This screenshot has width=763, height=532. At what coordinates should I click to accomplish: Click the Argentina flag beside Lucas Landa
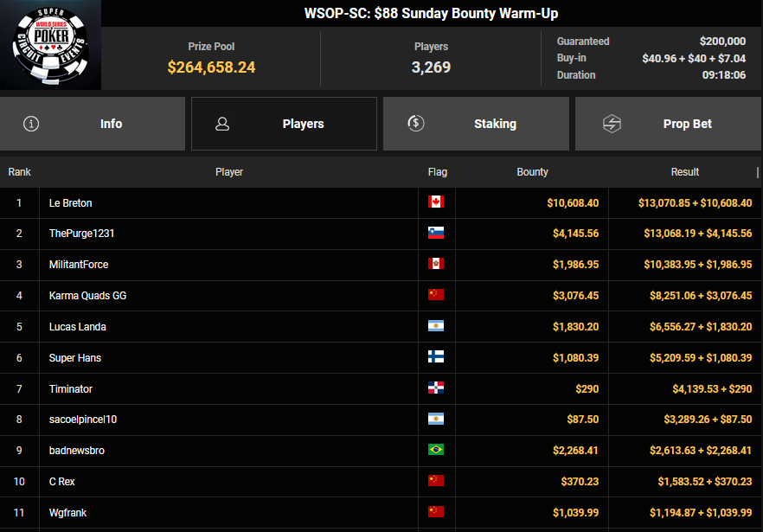(436, 326)
